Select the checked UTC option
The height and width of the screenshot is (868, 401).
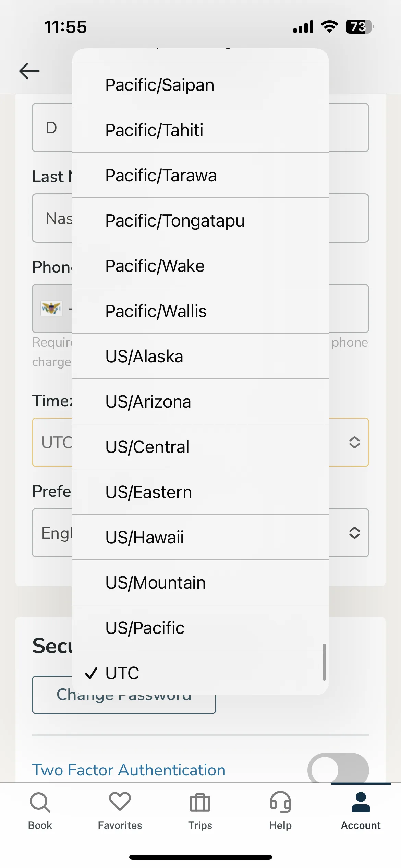(x=200, y=673)
